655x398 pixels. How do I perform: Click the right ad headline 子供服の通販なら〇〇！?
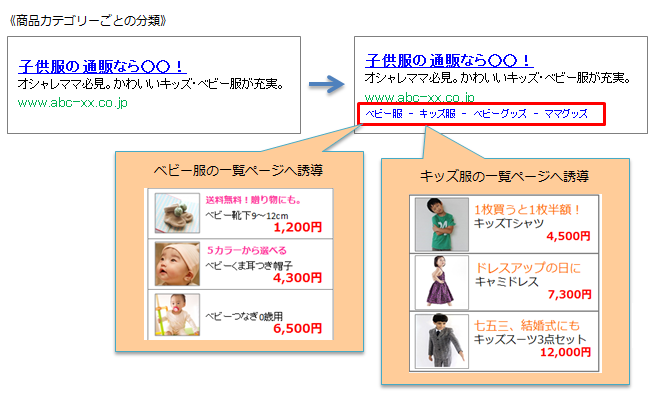[x=449, y=61]
